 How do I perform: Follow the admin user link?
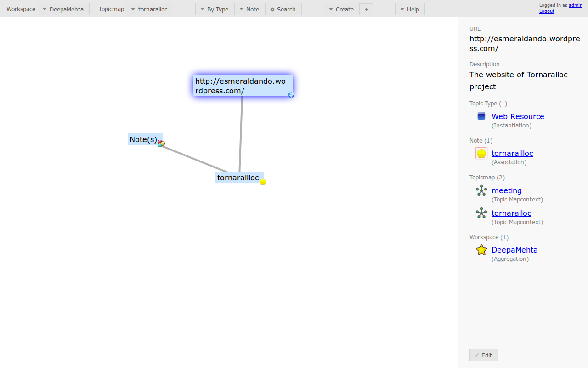click(576, 5)
